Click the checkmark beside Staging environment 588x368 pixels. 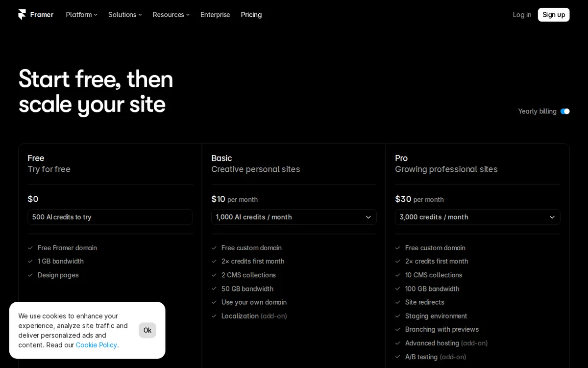398,316
